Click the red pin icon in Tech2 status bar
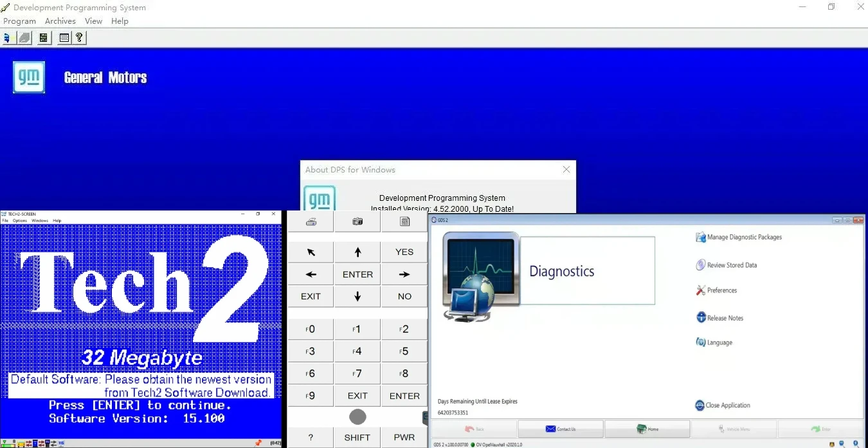Image resolution: width=868 pixels, height=448 pixels. click(258, 443)
